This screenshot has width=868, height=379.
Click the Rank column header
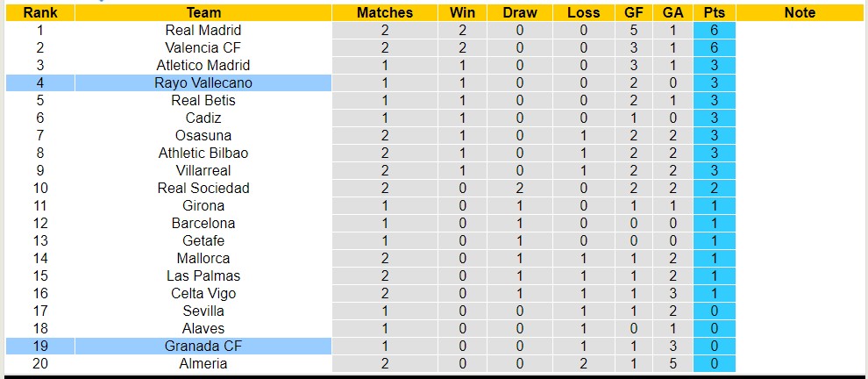point(40,12)
